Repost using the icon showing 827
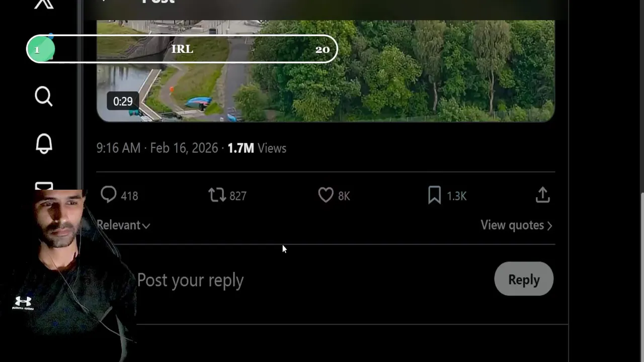Screen dimensions: 644x362 coord(227,195)
